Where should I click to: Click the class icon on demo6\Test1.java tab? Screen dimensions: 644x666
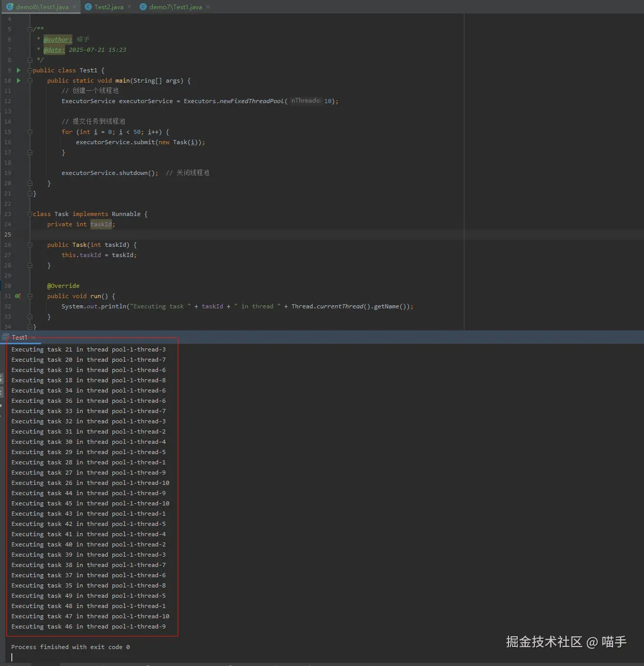(10, 7)
